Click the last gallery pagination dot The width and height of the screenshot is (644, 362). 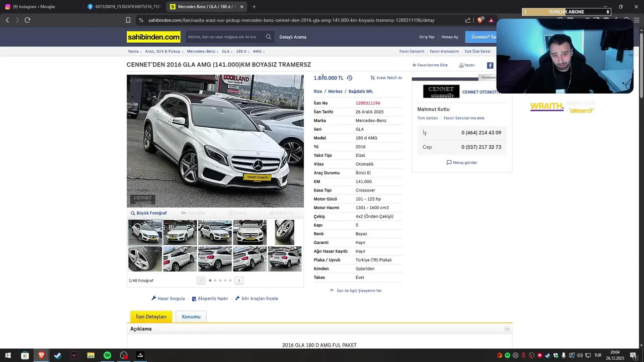tap(230, 281)
